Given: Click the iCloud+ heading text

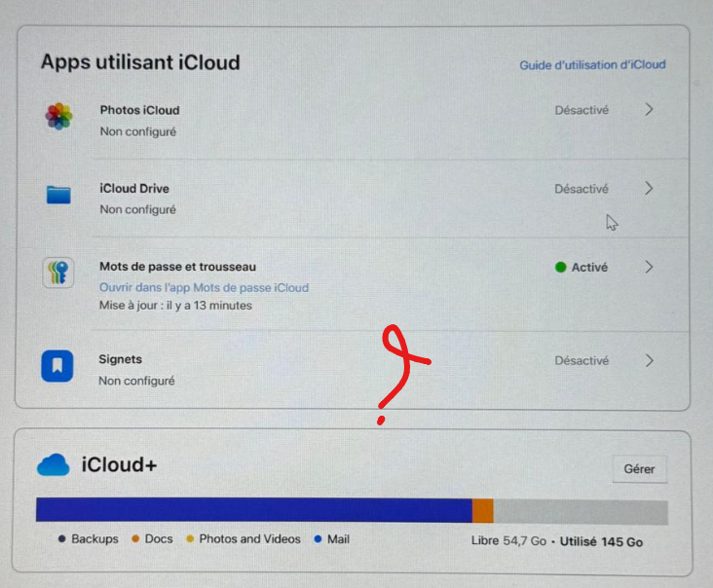Looking at the screenshot, I should [x=119, y=465].
